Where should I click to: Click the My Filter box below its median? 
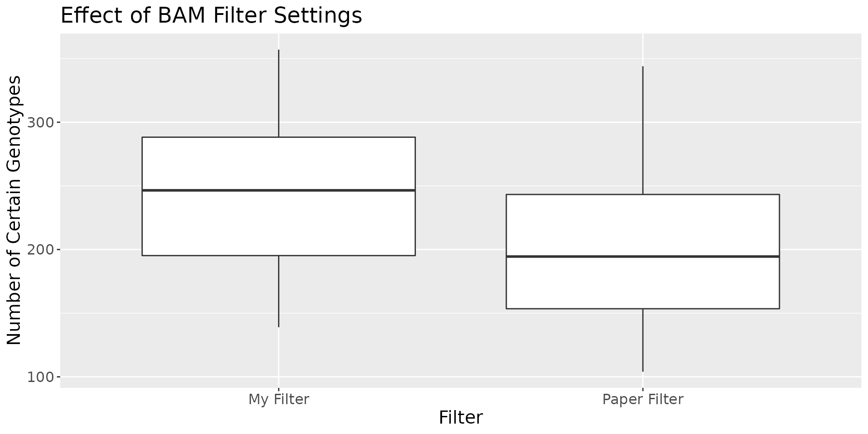tap(278, 223)
